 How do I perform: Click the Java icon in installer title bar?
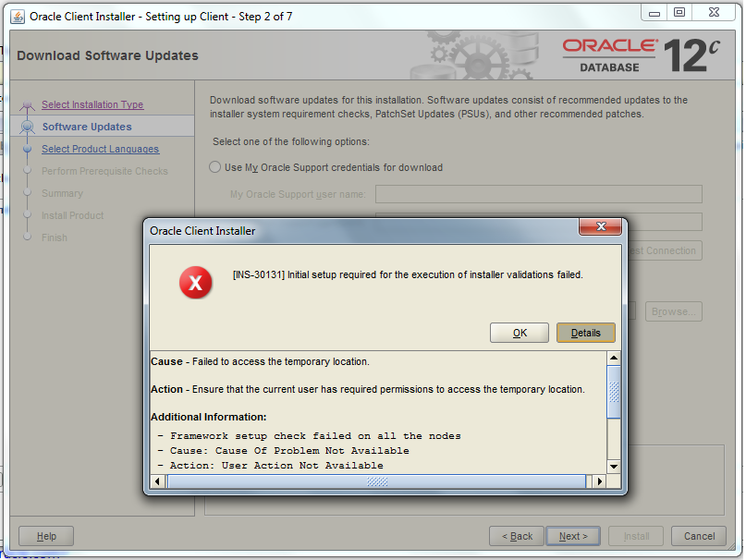pos(18,17)
